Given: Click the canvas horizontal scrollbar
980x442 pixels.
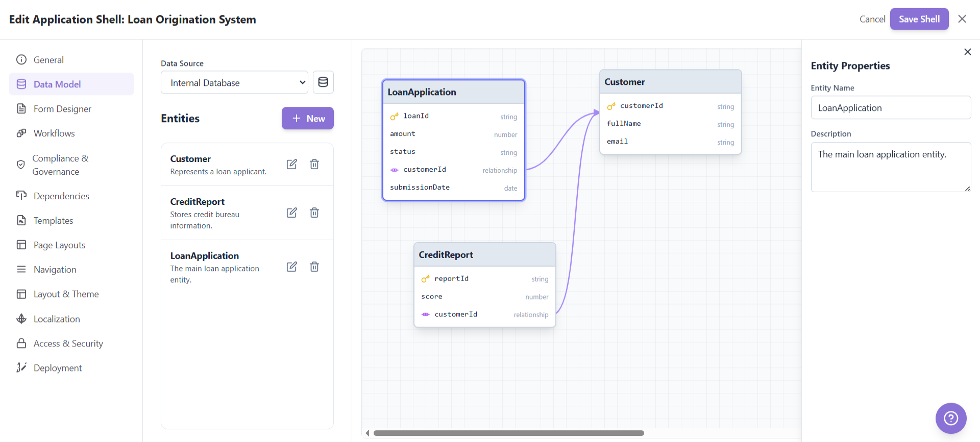Looking at the screenshot, I should [508, 433].
